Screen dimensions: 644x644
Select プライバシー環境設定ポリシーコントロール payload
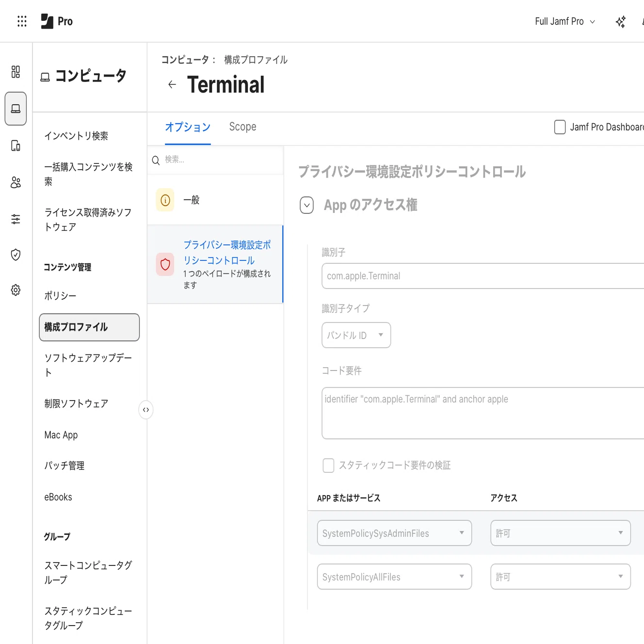[x=215, y=264]
